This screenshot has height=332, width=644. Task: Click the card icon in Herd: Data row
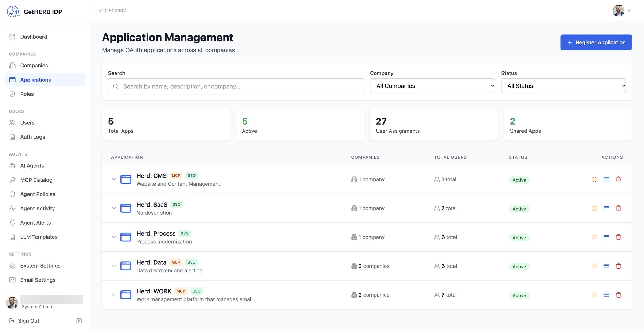(x=606, y=266)
